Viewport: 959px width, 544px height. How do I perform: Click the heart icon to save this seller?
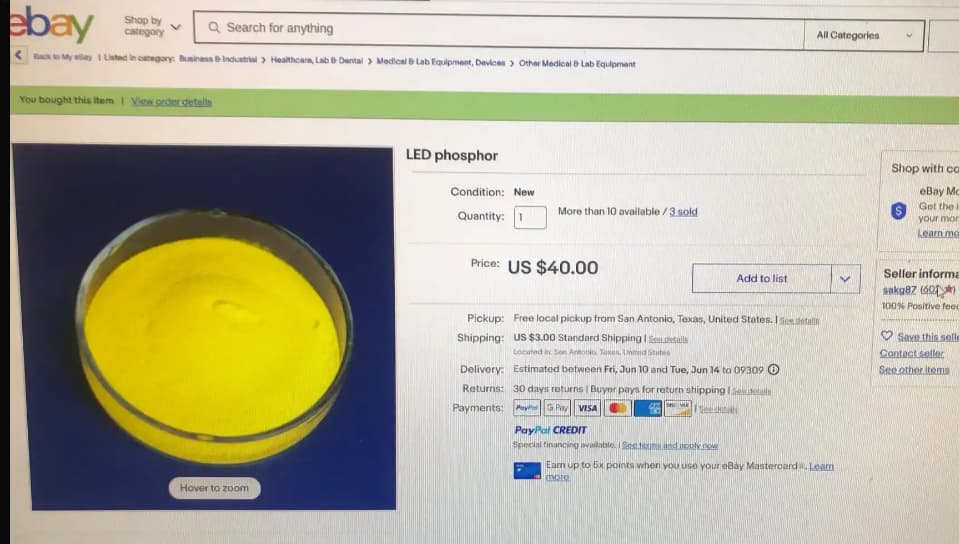pos(886,335)
